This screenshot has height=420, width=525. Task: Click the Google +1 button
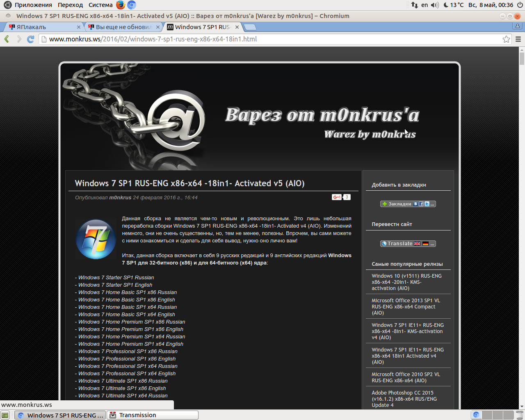point(337,197)
